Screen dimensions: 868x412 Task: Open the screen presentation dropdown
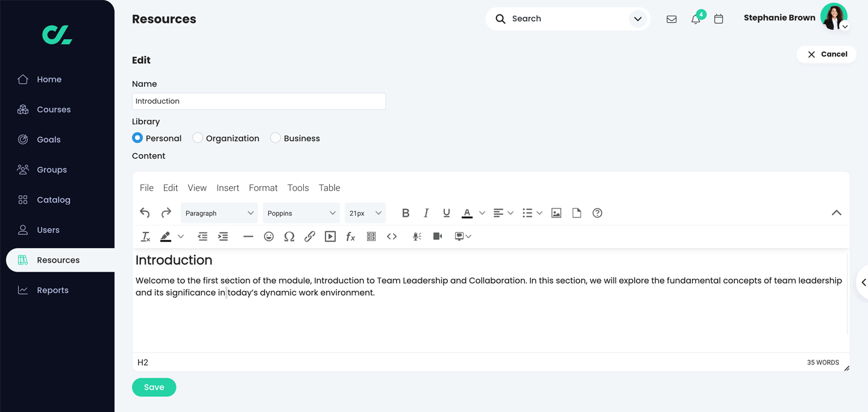click(x=463, y=237)
